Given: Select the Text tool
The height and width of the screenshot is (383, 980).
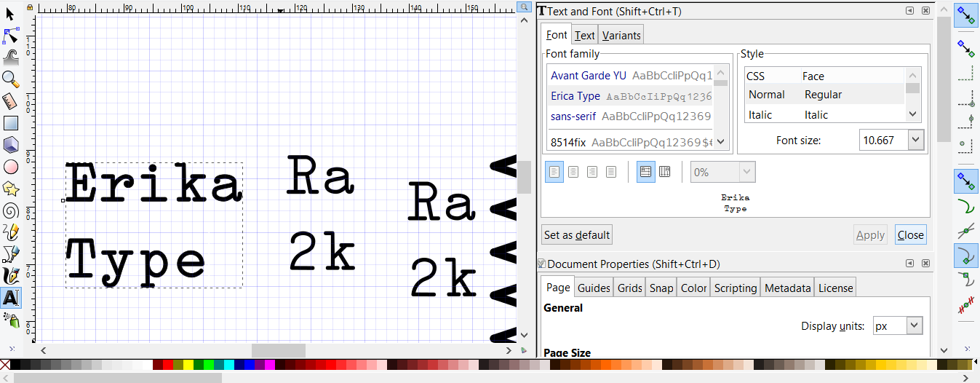Looking at the screenshot, I should tap(11, 298).
